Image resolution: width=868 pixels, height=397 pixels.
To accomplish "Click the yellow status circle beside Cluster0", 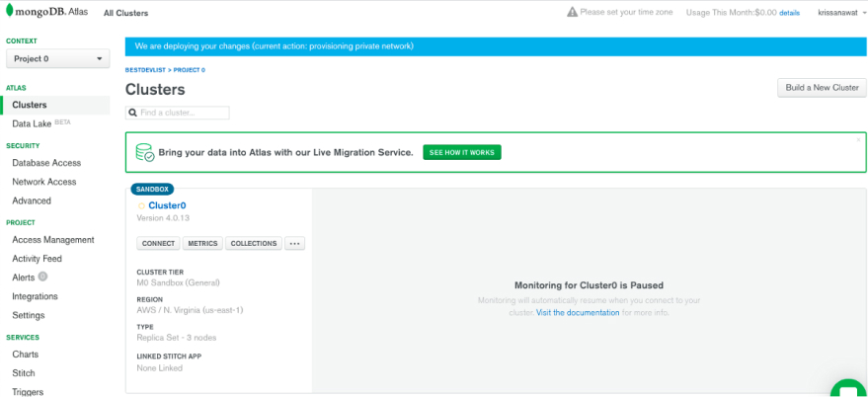I will point(141,206).
